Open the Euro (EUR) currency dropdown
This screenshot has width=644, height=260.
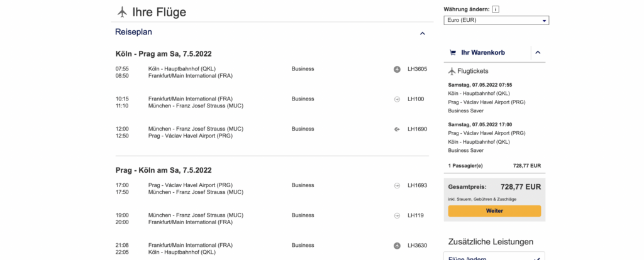496,21
